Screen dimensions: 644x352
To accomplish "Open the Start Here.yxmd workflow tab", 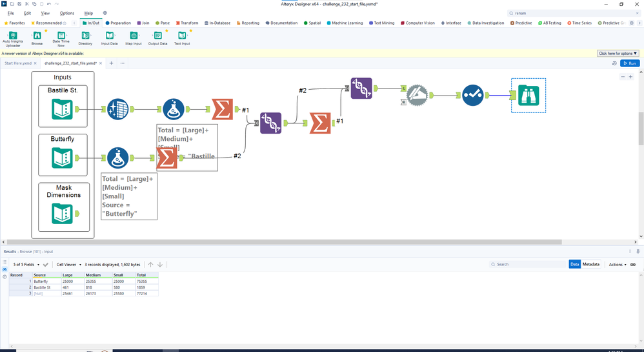I will (x=17, y=63).
